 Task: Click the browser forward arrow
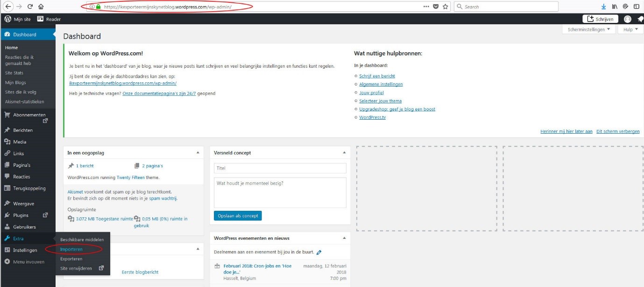[19, 7]
